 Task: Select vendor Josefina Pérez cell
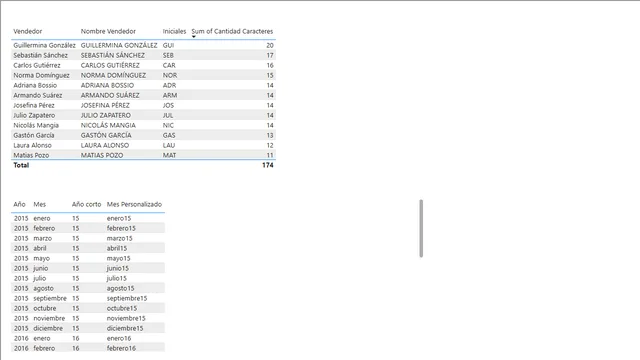point(33,105)
